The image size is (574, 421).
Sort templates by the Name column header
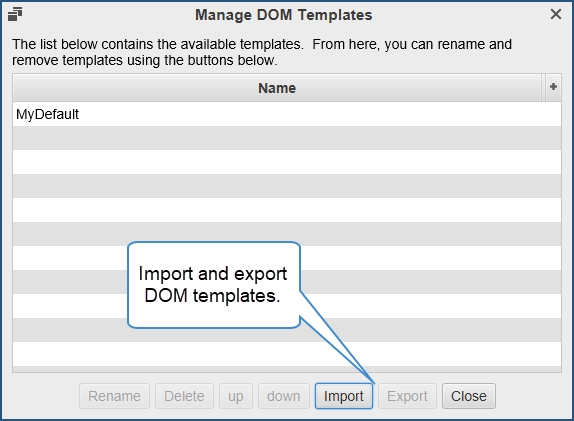pos(277,88)
